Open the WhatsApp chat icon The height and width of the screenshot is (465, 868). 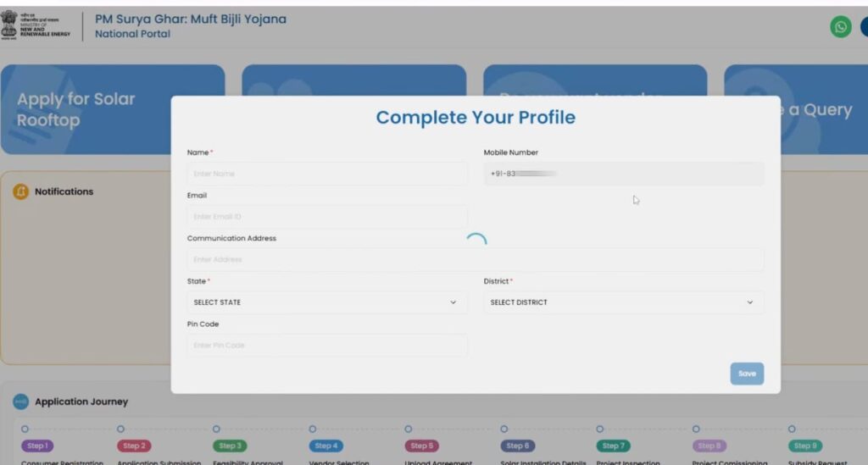[840, 27]
